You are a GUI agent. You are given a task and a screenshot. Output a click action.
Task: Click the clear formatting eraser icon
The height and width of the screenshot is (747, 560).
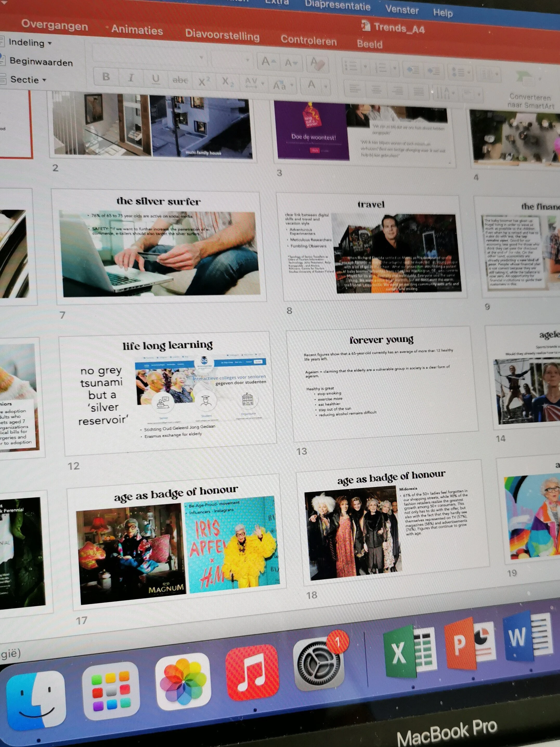(x=317, y=63)
